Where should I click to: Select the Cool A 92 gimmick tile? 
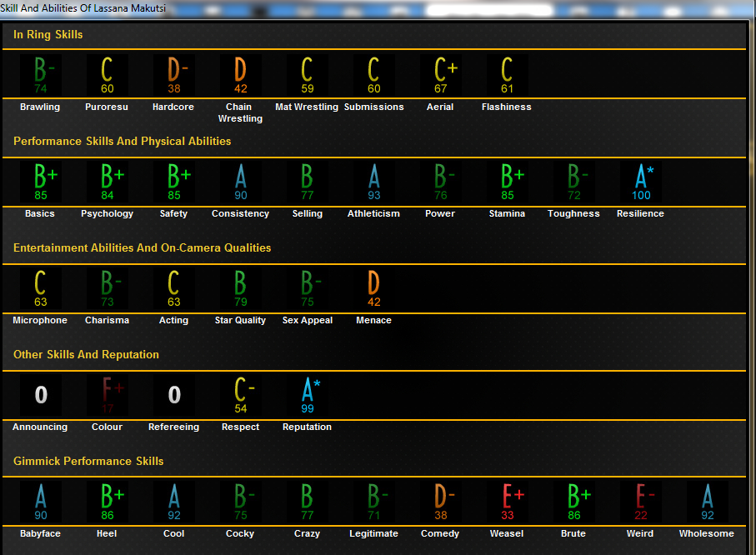coord(174,502)
